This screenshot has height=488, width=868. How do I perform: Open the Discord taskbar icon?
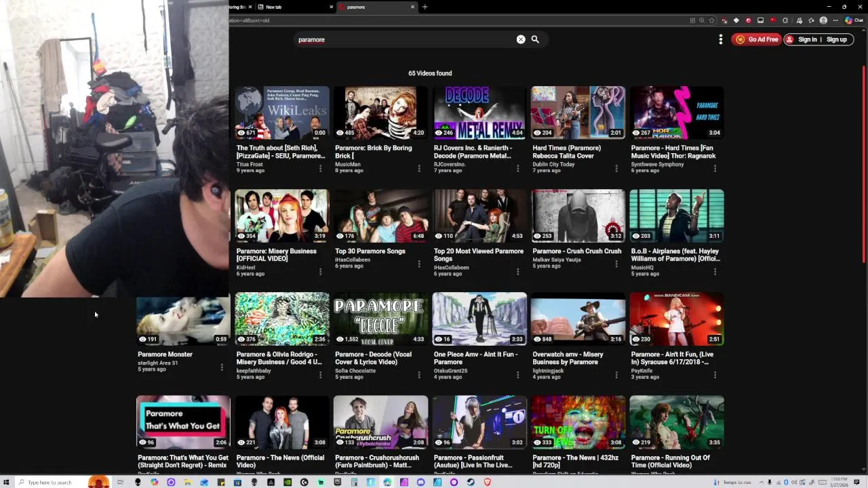(x=420, y=482)
